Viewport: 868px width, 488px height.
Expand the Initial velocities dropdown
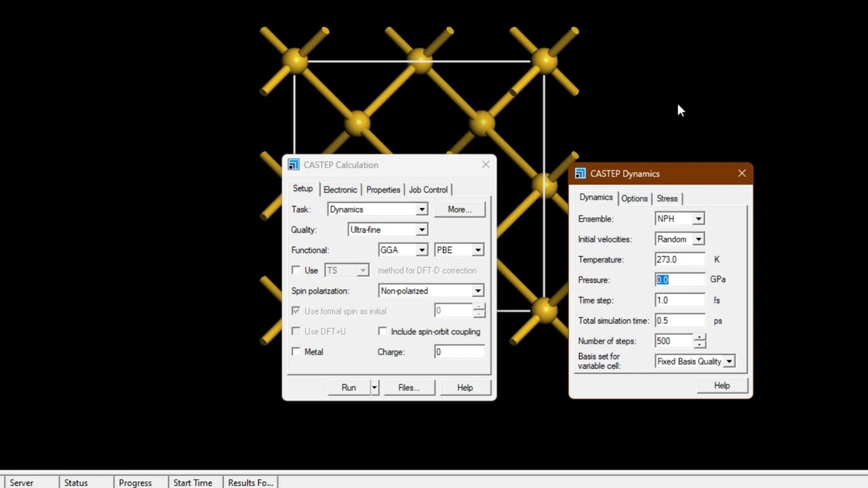(x=698, y=239)
